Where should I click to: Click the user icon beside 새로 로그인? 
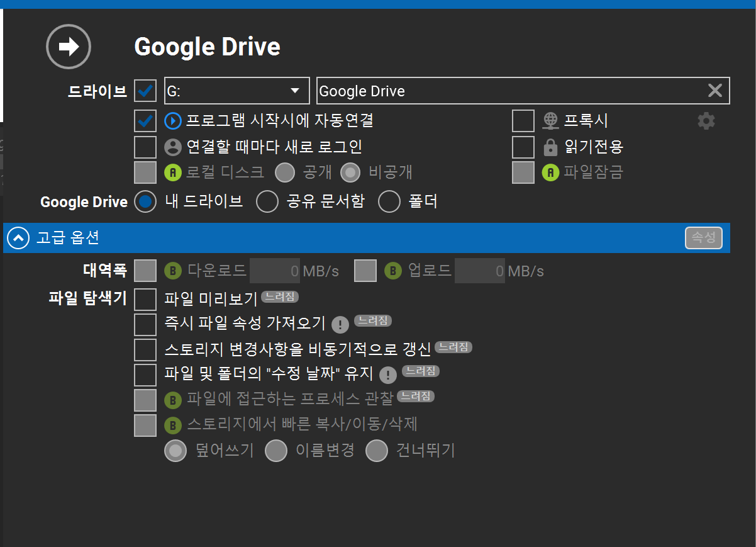tap(172, 147)
